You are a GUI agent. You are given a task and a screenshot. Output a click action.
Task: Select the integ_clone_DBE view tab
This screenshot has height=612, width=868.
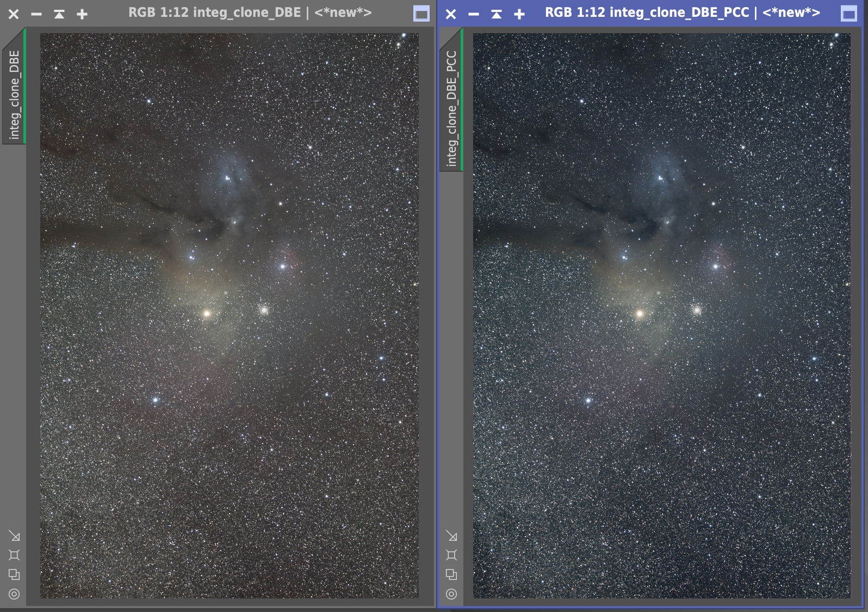[x=14, y=95]
